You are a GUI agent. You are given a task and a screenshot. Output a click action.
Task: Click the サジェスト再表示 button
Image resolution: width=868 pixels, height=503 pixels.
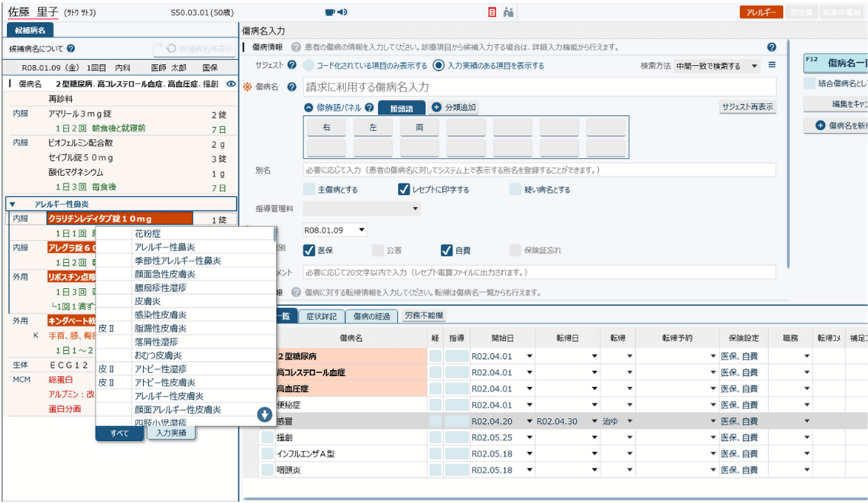point(747,108)
